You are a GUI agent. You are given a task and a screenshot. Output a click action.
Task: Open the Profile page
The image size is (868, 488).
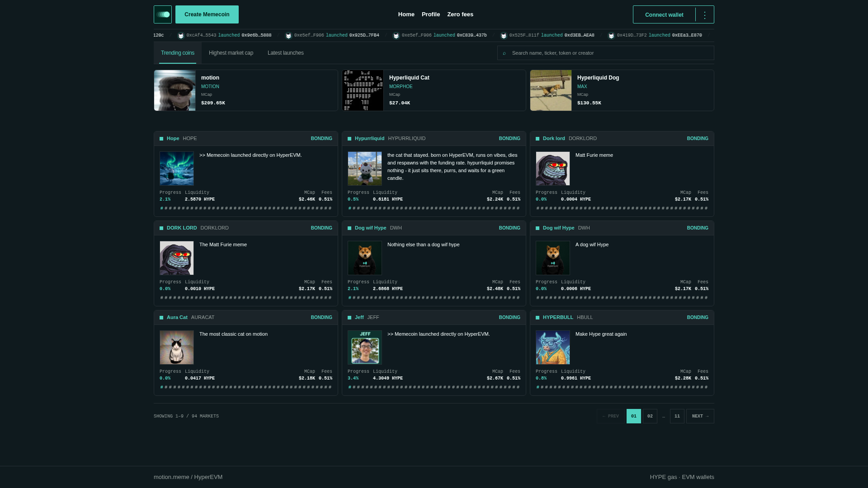pos(431,14)
